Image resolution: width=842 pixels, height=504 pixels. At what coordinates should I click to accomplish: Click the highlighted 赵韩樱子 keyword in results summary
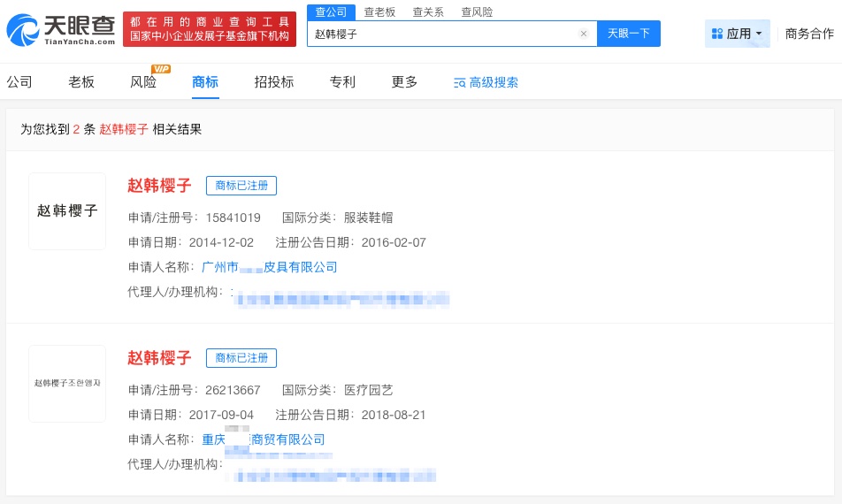(124, 129)
